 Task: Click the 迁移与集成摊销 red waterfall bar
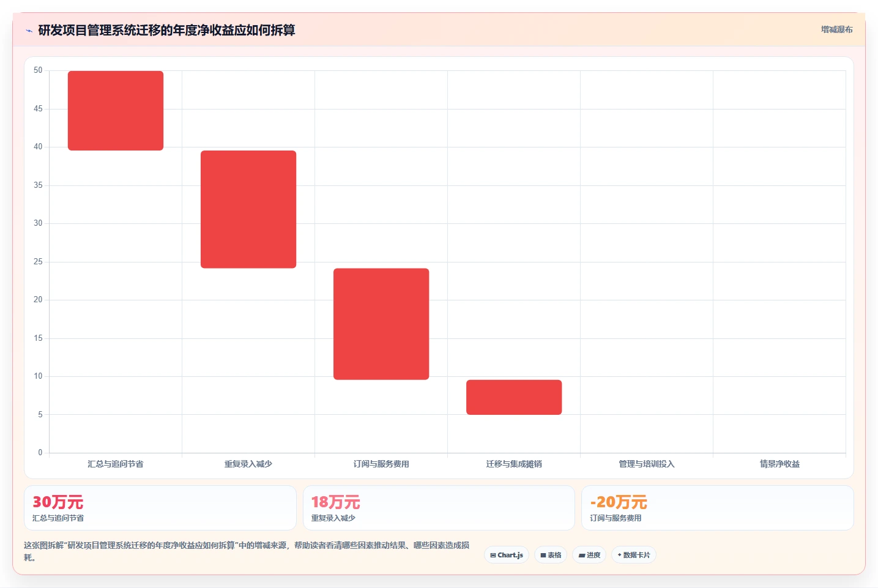(x=514, y=398)
